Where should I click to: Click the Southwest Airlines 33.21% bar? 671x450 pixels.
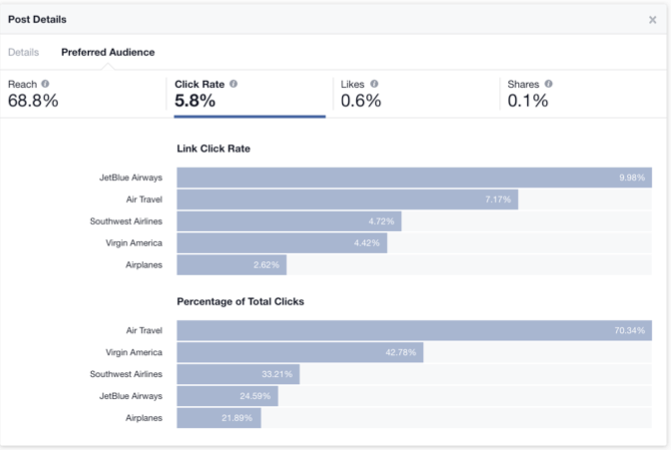click(x=238, y=374)
